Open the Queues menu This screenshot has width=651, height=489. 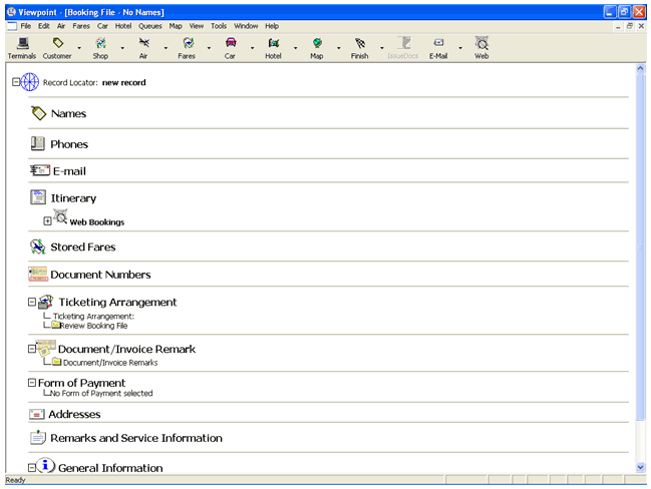point(150,26)
